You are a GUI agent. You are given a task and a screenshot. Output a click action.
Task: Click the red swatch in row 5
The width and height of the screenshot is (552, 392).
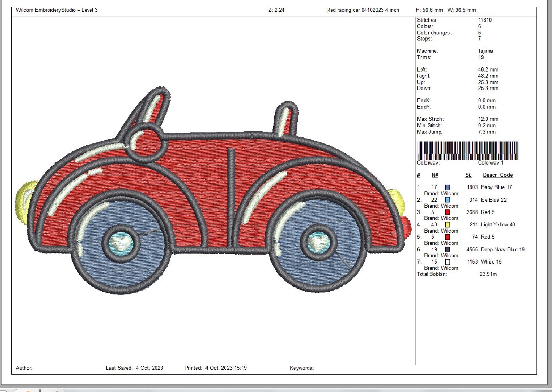pos(448,237)
